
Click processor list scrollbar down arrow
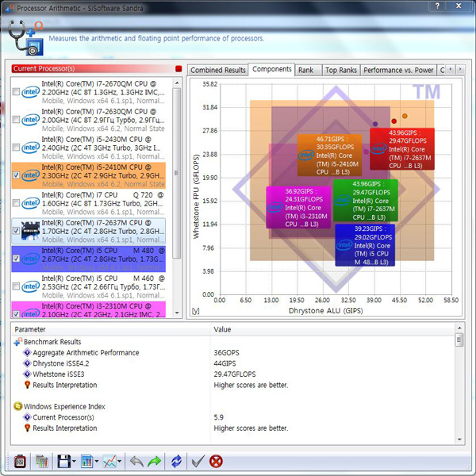click(177, 313)
